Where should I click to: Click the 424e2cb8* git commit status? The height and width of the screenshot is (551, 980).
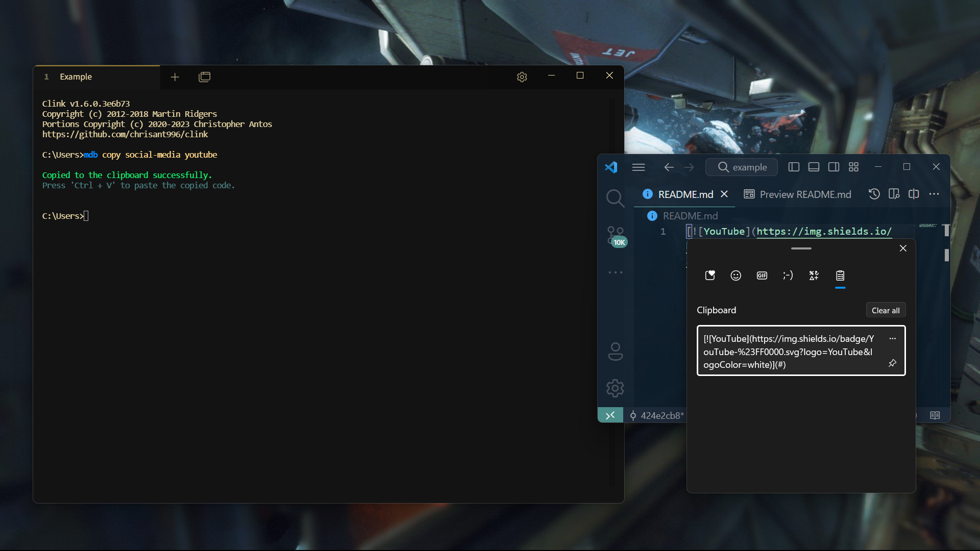[x=656, y=415]
